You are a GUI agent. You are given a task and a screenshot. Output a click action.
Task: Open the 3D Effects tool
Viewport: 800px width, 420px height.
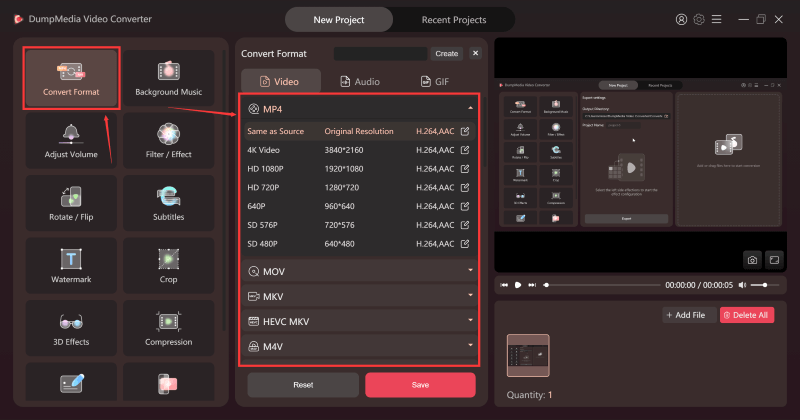(x=71, y=328)
